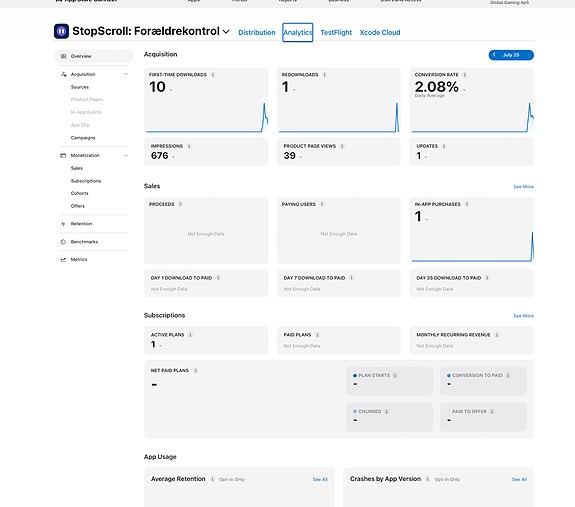Switch to the Distribution tab
575x507 pixels.
coord(257,32)
